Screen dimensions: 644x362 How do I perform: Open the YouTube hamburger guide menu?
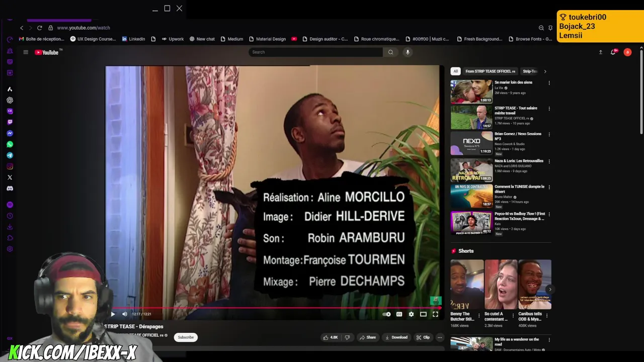[26, 52]
